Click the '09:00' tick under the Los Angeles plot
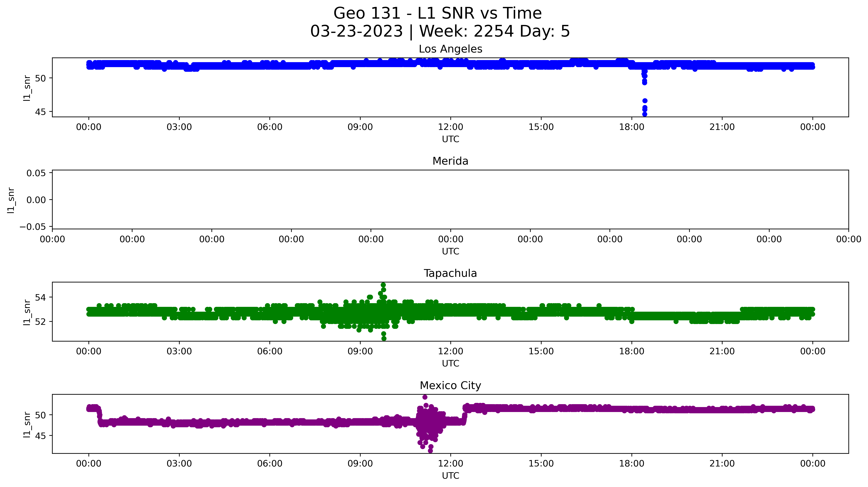This screenshot has width=868, height=487. point(360,127)
